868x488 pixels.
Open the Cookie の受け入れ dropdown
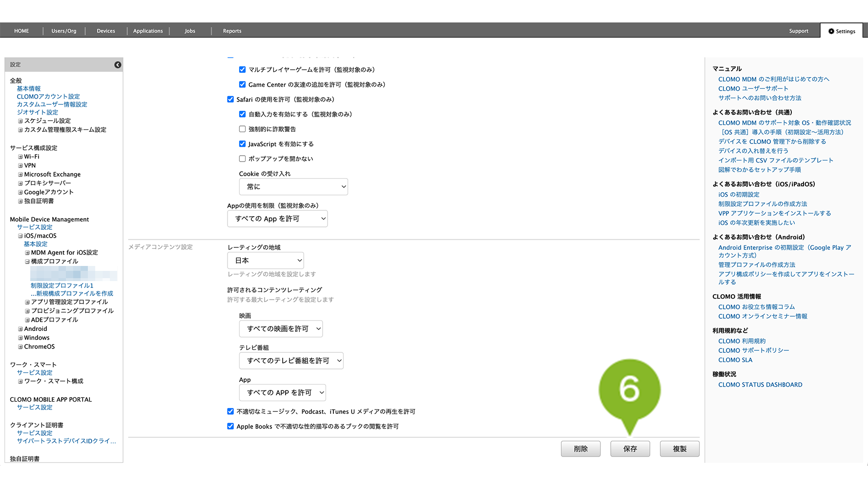click(293, 187)
